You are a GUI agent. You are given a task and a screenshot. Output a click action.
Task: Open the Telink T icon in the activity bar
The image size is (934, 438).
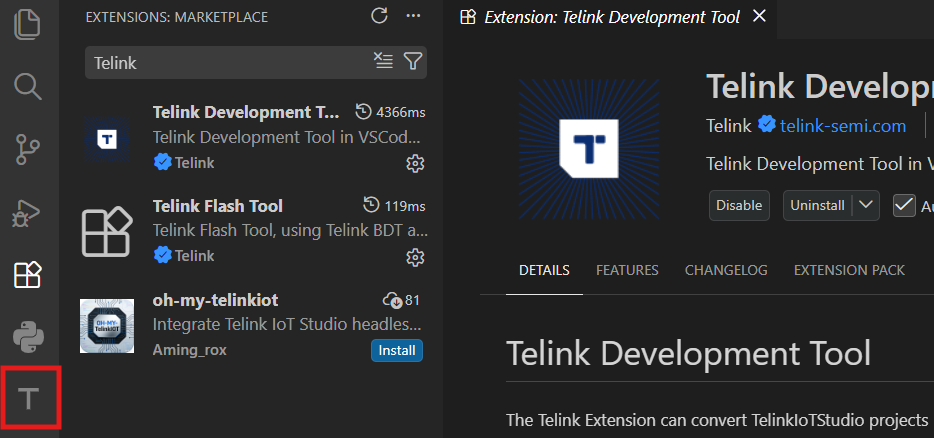[x=29, y=398]
